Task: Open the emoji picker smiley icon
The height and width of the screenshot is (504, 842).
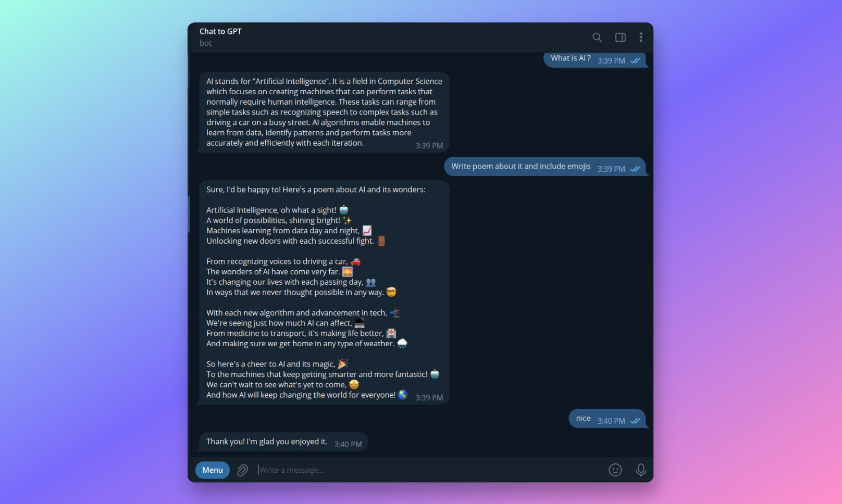Action: click(x=615, y=470)
